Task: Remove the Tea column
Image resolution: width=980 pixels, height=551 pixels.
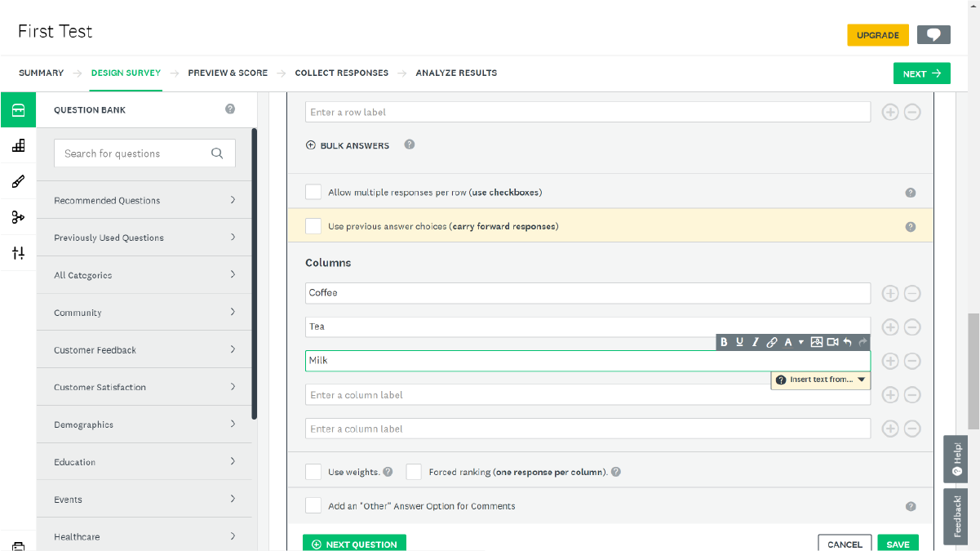Action: click(x=912, y=327)
